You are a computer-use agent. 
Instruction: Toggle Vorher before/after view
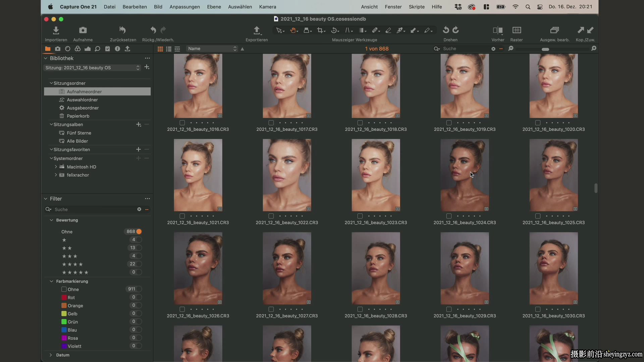tap(498, 31)
